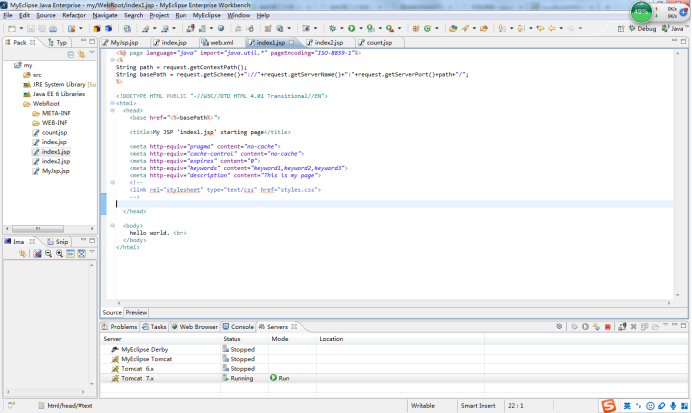
Task: Click the New file toolbar icon
Action: coord(12,29)
